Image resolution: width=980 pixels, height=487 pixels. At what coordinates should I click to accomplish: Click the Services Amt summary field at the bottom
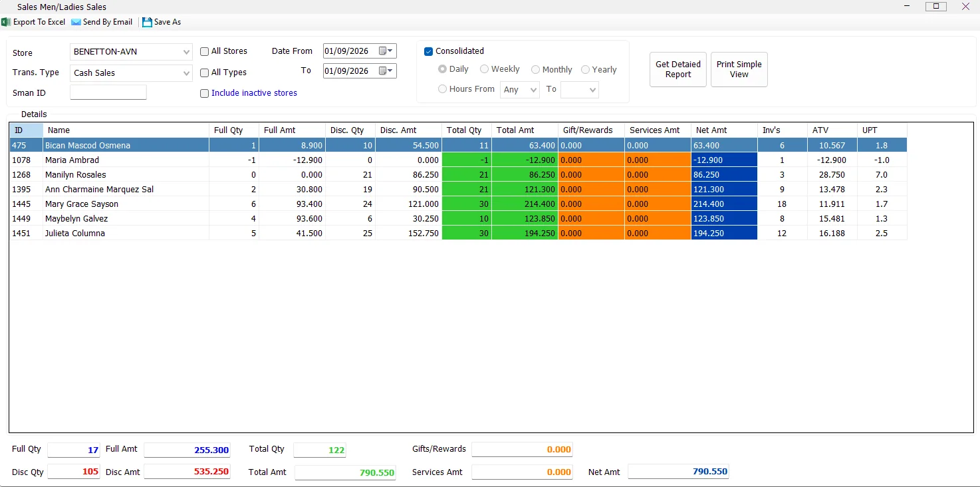(x=523, y=472)
